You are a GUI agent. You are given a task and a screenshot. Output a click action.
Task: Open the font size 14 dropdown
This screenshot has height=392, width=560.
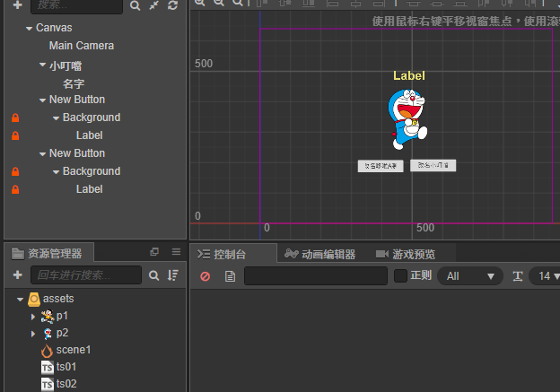(547, 275)
